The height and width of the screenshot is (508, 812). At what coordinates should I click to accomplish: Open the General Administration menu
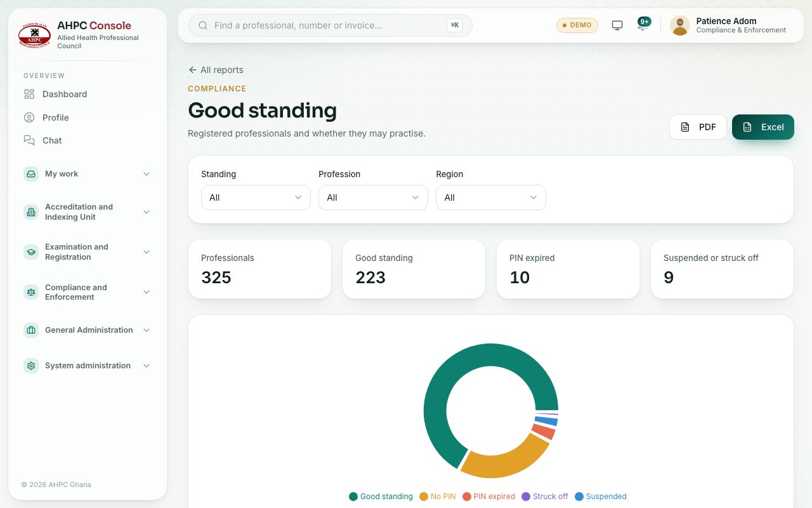point(88,330)
